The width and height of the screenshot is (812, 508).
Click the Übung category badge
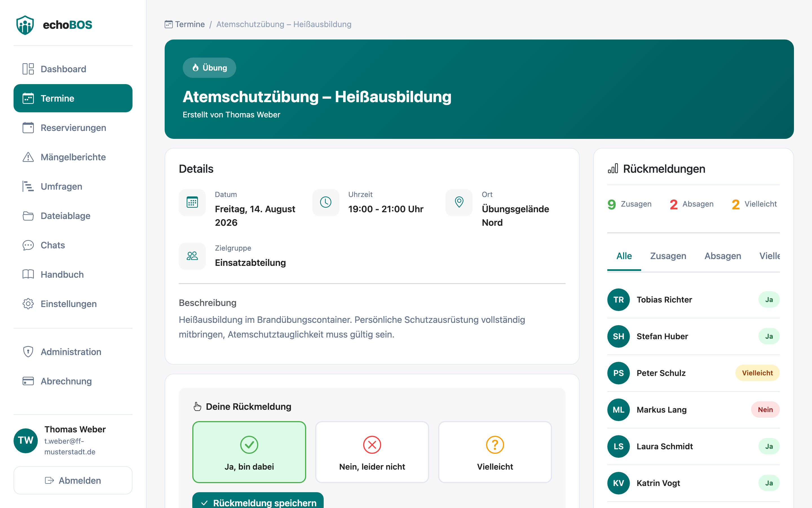click(x=209, y=67)
